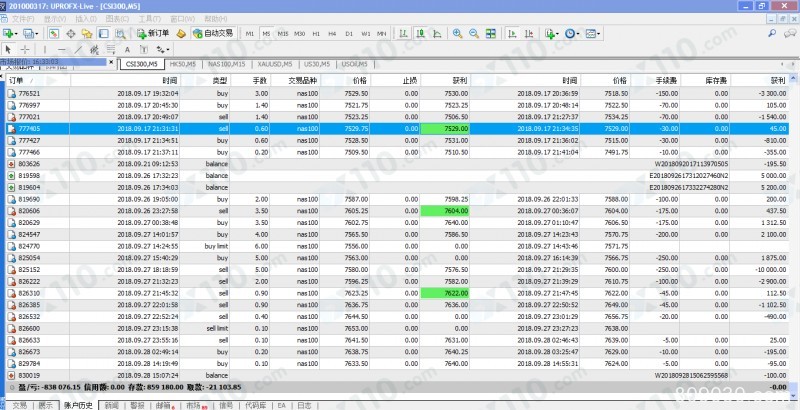The height and width of the screenshot is (410, 800).
Task: Select the crosshair tool
Action: coord(24,49)
